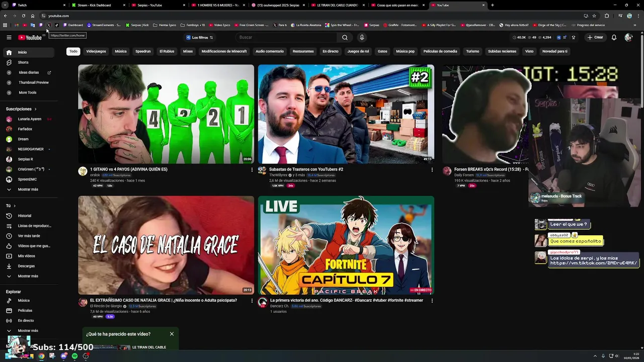This screenshot has width=644, height=362.
Task: Expand the Suscripciones section arrow
Action: point(35,109)
